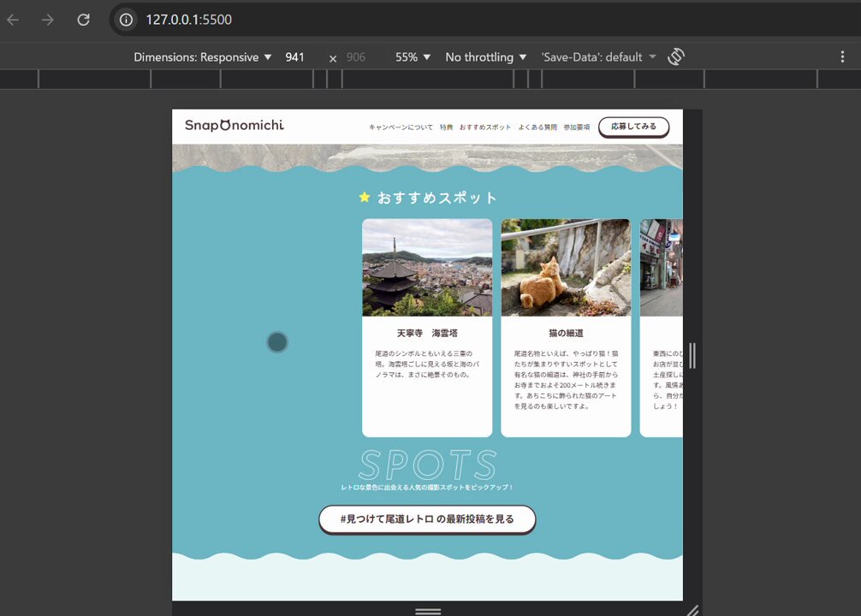Screen dimensions: 861x616
Task: Open the DevTools three-dot options menu
Action: point(843,56)
